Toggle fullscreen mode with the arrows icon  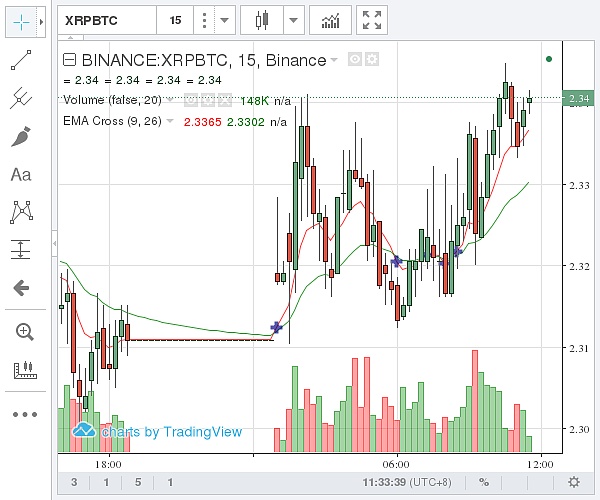coord(372,20)
